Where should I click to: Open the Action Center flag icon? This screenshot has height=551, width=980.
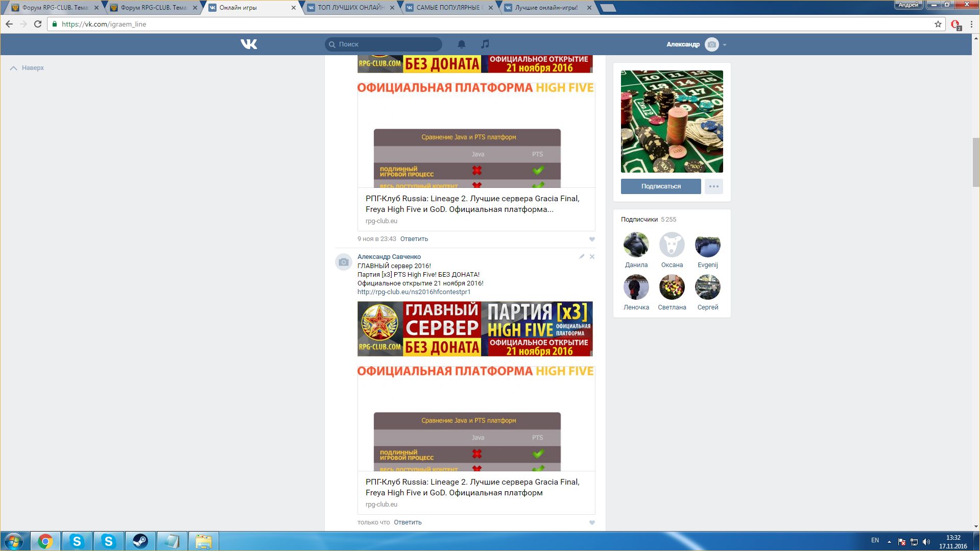point(902,542)
